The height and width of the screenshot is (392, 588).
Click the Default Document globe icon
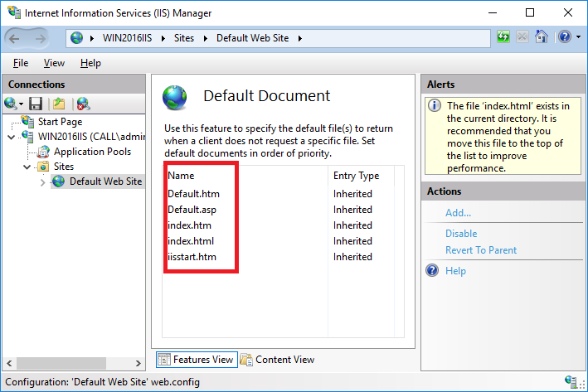tap(174, 98)
